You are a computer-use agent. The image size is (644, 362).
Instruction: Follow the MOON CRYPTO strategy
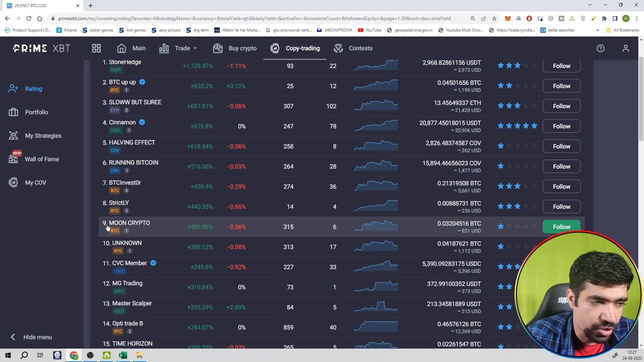(561, 227)
